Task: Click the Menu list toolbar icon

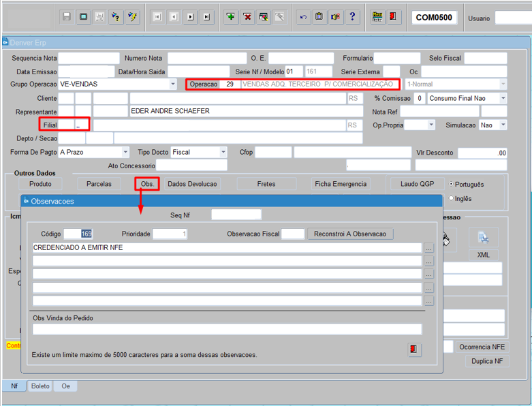Action: (377, 16)
